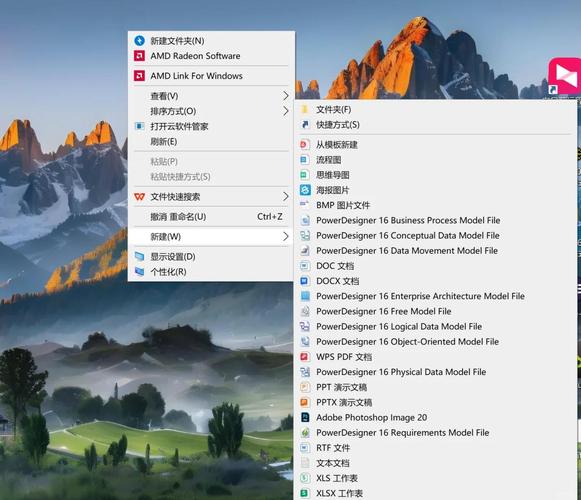Select PowerDesigner 16 Conceptual Data Model File
Image resolution: width=581 pixels, height=500 pixels.
click(x=435, y=235)
